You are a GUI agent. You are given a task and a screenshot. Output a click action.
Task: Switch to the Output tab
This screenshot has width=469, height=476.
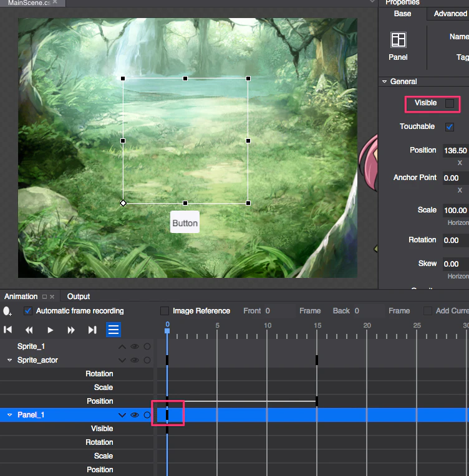tap(79, 297)
